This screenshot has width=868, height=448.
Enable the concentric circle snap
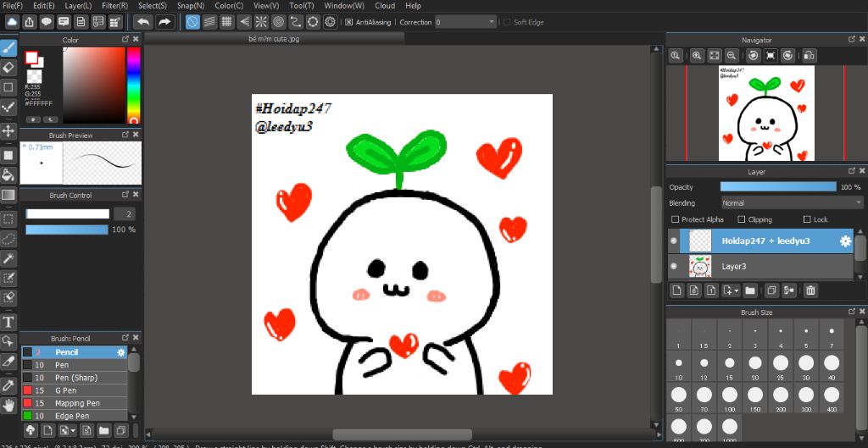click(278, 22)
